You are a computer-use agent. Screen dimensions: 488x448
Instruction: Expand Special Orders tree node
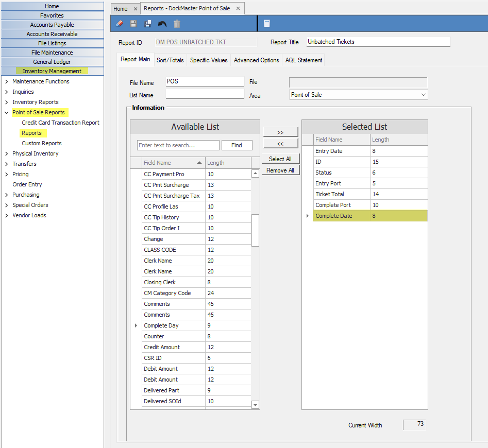(7, 205)
